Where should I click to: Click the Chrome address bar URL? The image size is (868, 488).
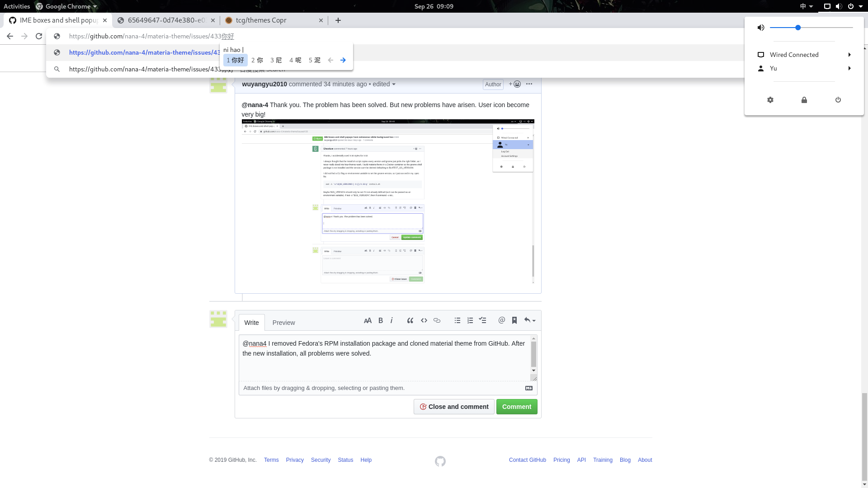(151, 36)
